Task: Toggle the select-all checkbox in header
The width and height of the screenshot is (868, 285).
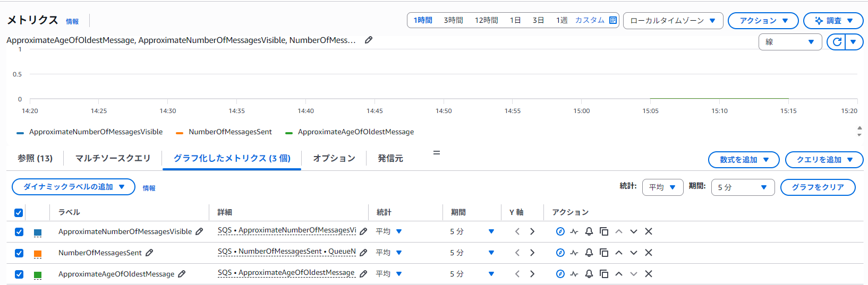Action: pos(19,213)
